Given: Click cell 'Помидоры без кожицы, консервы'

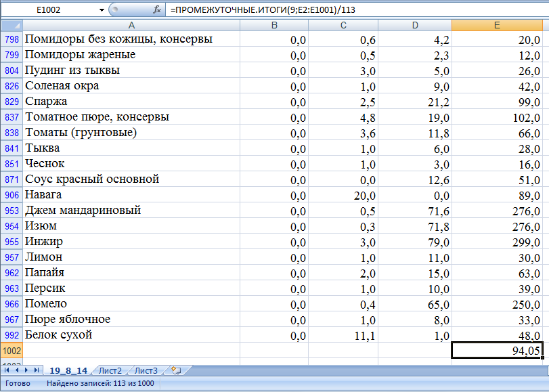Looking at the screenshot, I should [x=131, y=39].
